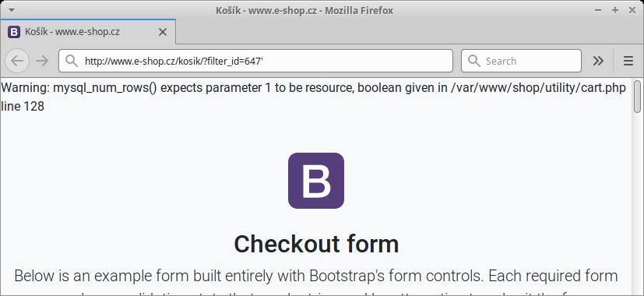Click the page's vertical scrollbar thumb
The image size is (644, 296).
637,97
